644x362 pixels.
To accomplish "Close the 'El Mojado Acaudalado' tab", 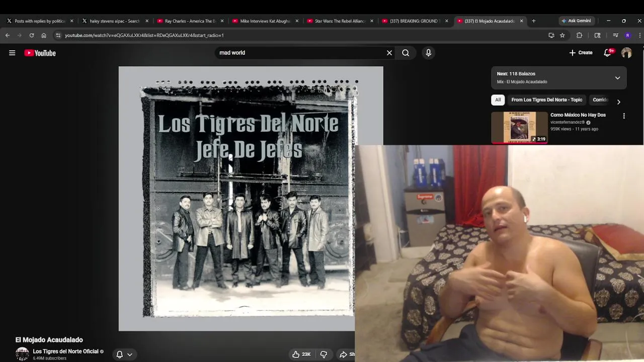I will (521, 21).
